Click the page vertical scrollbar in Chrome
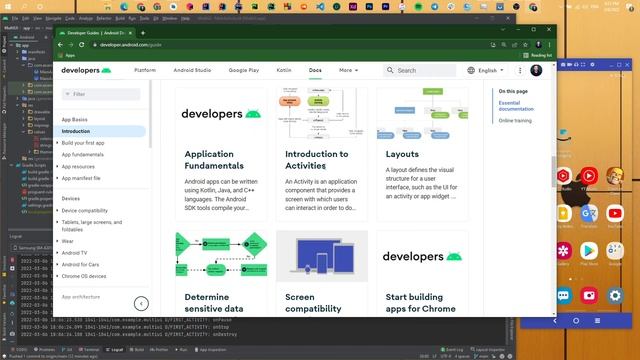This screenshot has height=360, width=640. [554, 171]
